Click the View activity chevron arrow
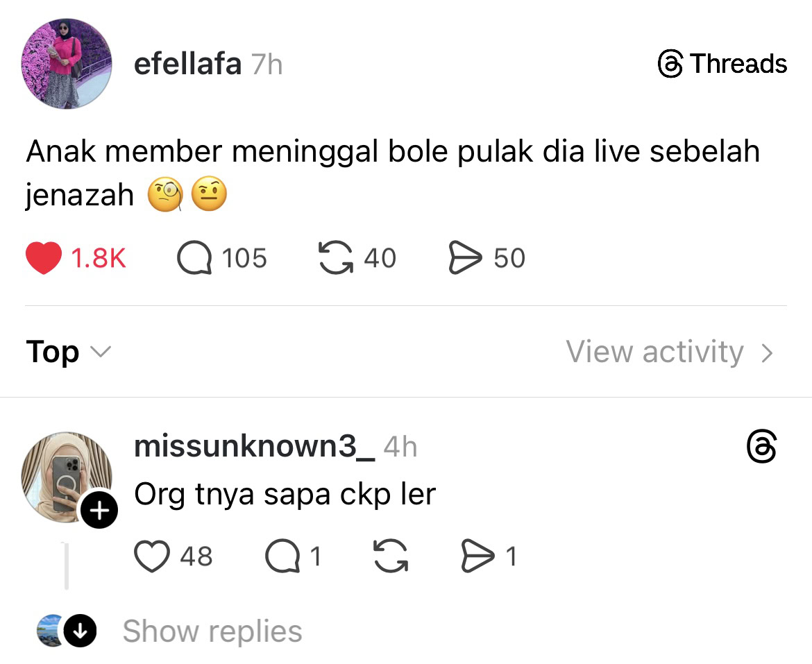 pyautogui.click(x=767, y=353)
